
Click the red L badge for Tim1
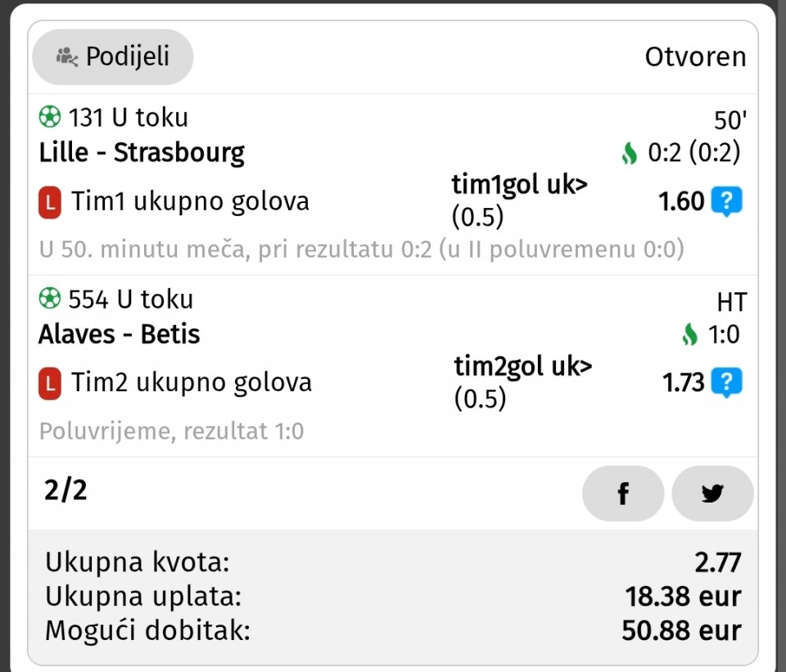[x=50, y=202]
